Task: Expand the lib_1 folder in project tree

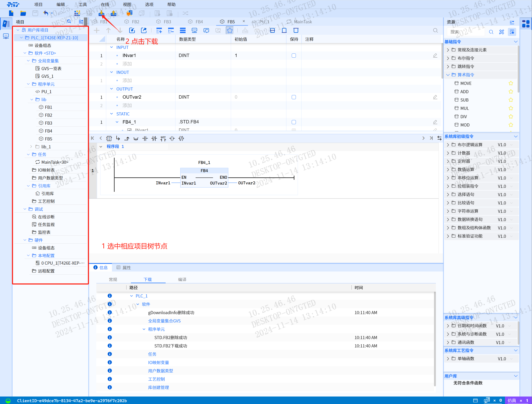Action: click(31, 147)
